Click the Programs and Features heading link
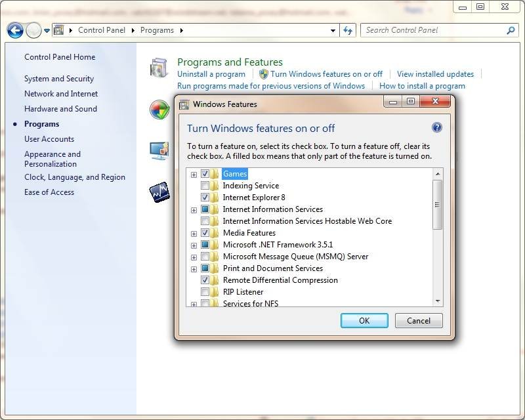The image size is (525, 420). click(230, 62)
